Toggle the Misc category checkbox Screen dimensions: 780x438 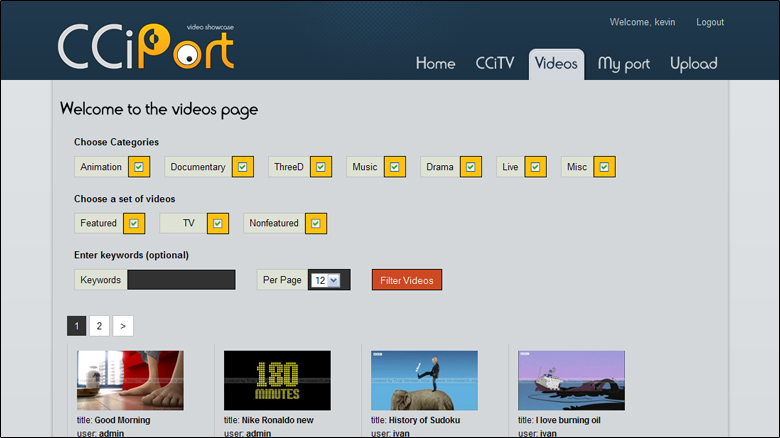pyautogui.click(x=603, y=167)
